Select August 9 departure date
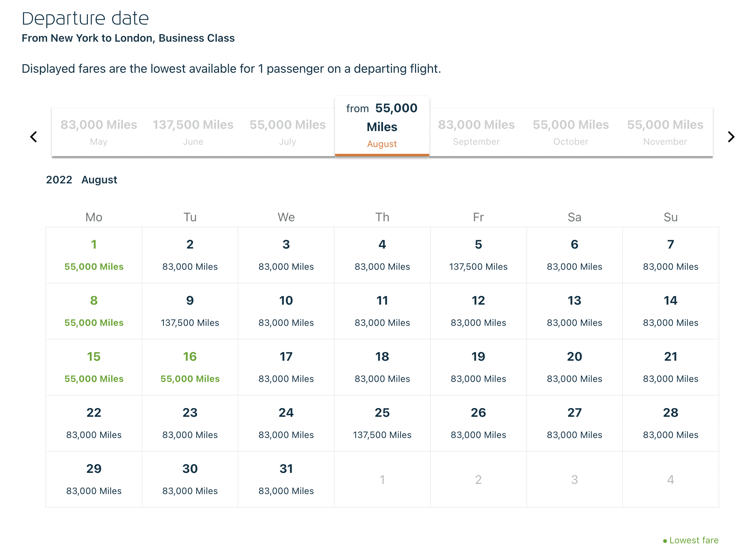The height and width of the screenshot is (560, 745). pos(190,311)
